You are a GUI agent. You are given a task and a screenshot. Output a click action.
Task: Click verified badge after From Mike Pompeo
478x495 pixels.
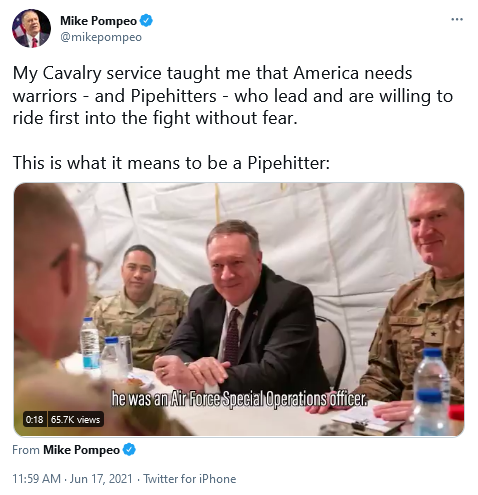point(129,450)
